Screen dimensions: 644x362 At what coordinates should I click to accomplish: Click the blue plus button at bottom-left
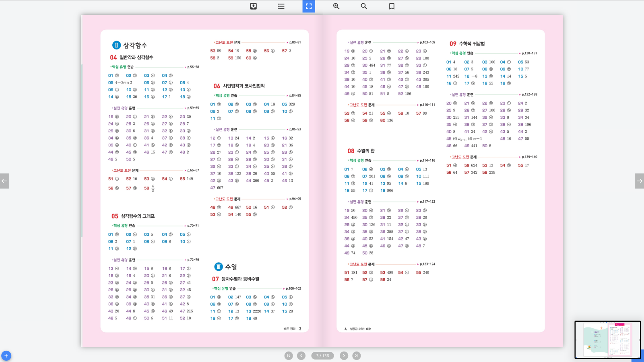6,356
